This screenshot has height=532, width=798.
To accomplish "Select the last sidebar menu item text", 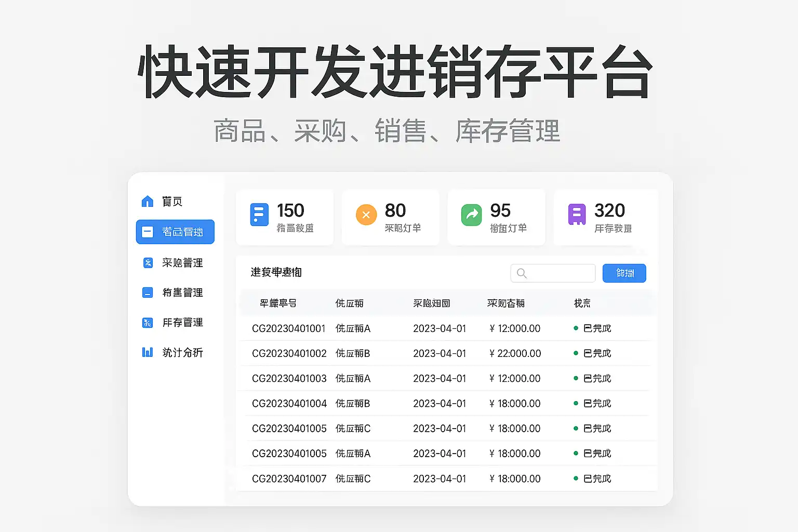I will click(182, 352).
